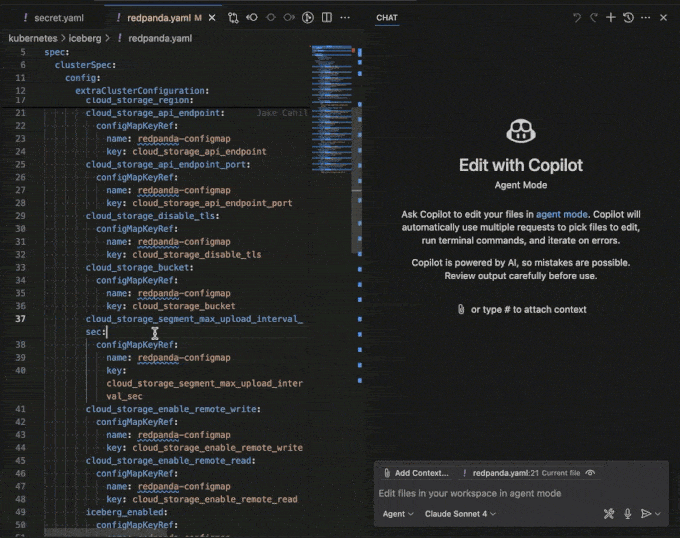This screenshot has height=538, width=680.
Task: Split the editor to the right
Action: pyautogui.click(x=327, y=18)
